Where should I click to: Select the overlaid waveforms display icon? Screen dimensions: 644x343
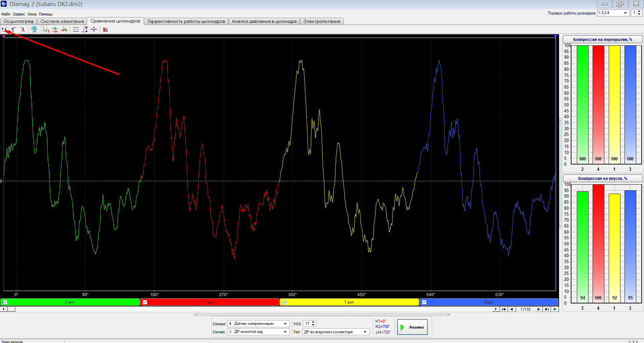pyautogui.click(x=64, y=30)
